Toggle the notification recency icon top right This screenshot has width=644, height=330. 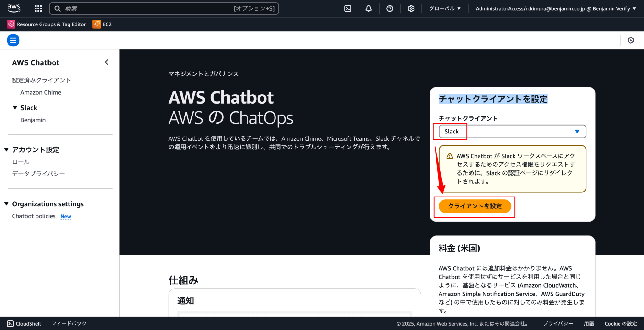point(631,40)
